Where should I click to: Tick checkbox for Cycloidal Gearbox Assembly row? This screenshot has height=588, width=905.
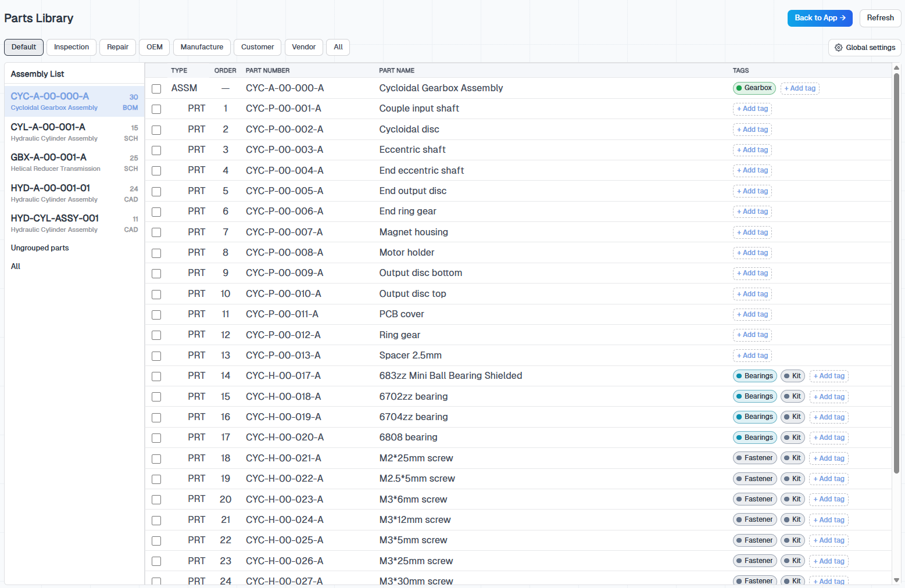tap(156, 89)
